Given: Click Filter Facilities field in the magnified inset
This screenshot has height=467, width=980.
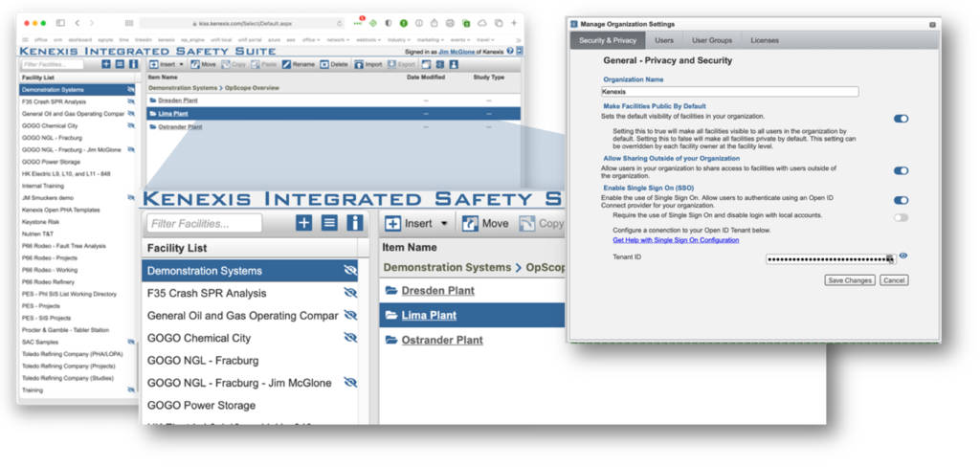Looking at the screenshot, I should tap(204, 223).
